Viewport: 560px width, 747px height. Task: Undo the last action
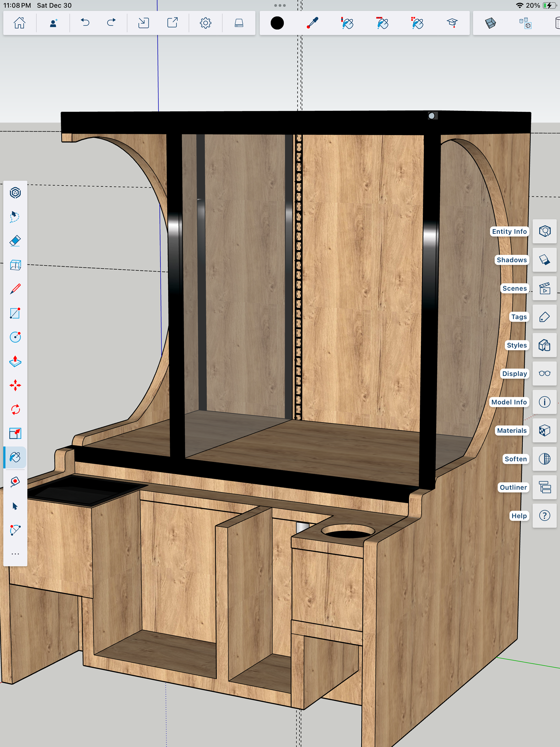(85, 23)
